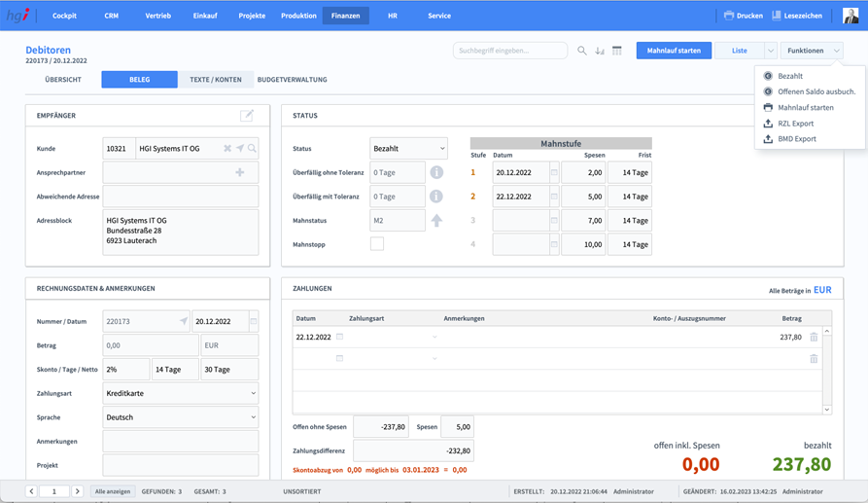
Task: Select RZL Export from Funktionen menu
Action: point(795,124)
